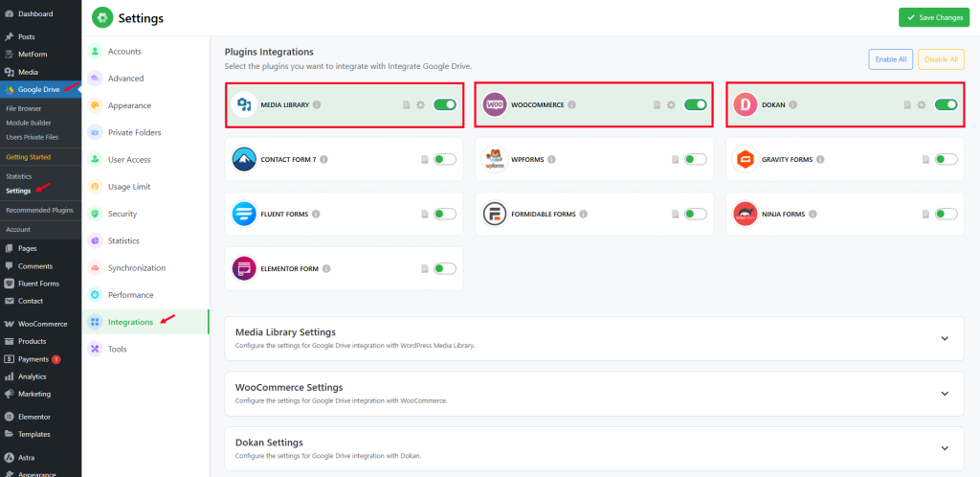980x477 pixels.
Task: Open Contact Form 7 documentation icon
Action: click(x=425, y=159)
